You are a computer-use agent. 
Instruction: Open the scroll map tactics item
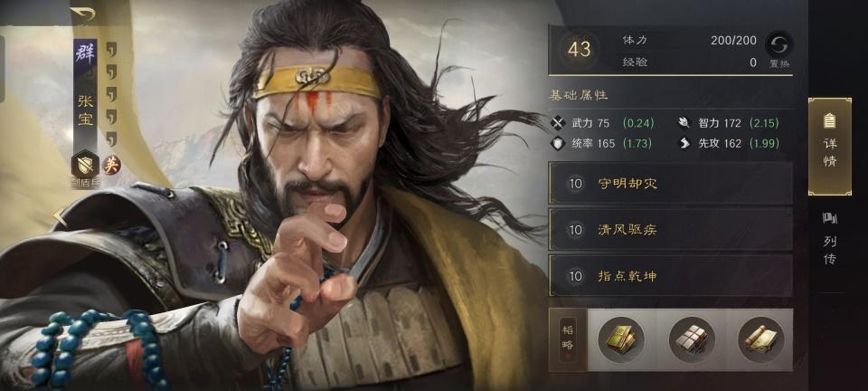[x=761, y=339]
